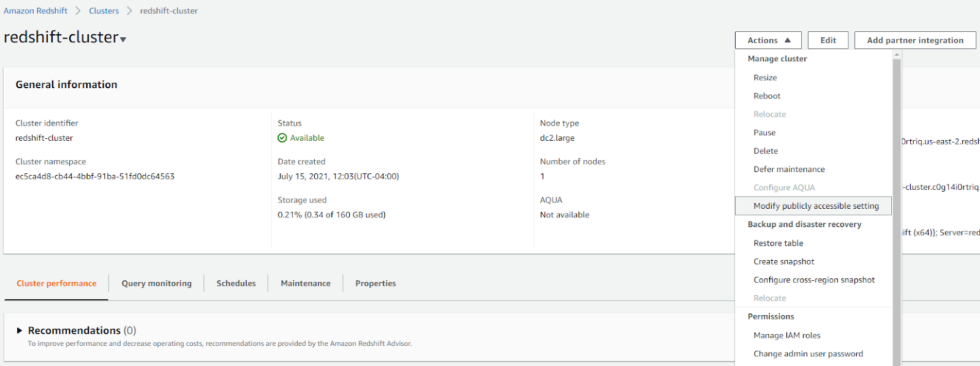Select Reboot from Actions menu
Viewport: 980px width, 366px height.
[x=813, y=96]
